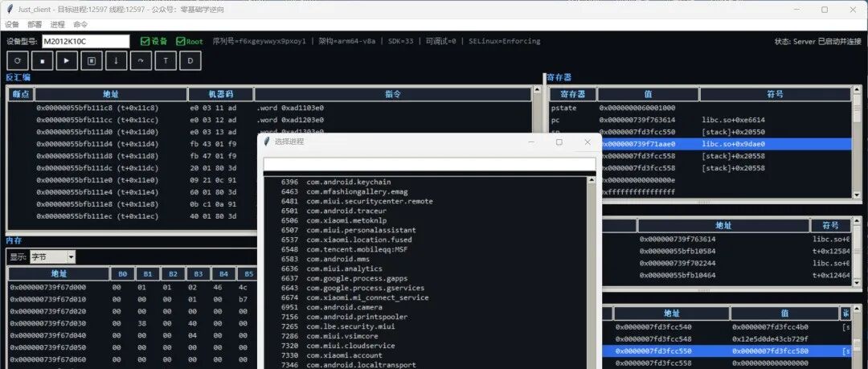
Task: Click the 指令 column header
Action: coord(392,94)
